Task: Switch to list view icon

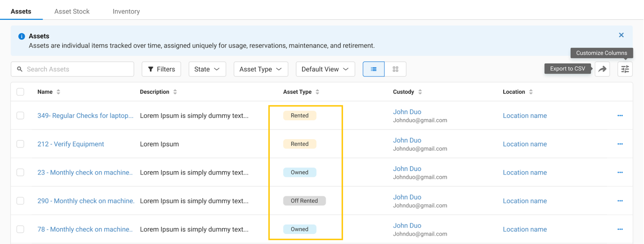Action: click(x=374, y=69)
